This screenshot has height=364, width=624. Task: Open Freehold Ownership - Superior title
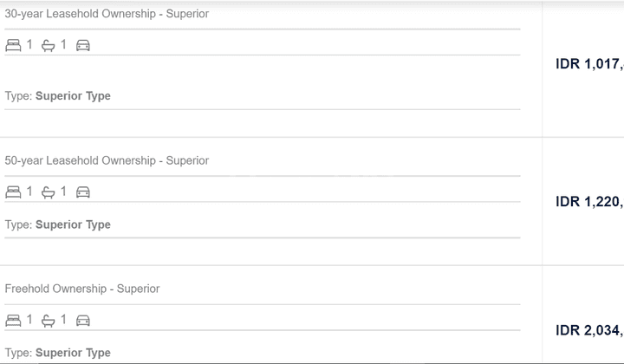82,289
